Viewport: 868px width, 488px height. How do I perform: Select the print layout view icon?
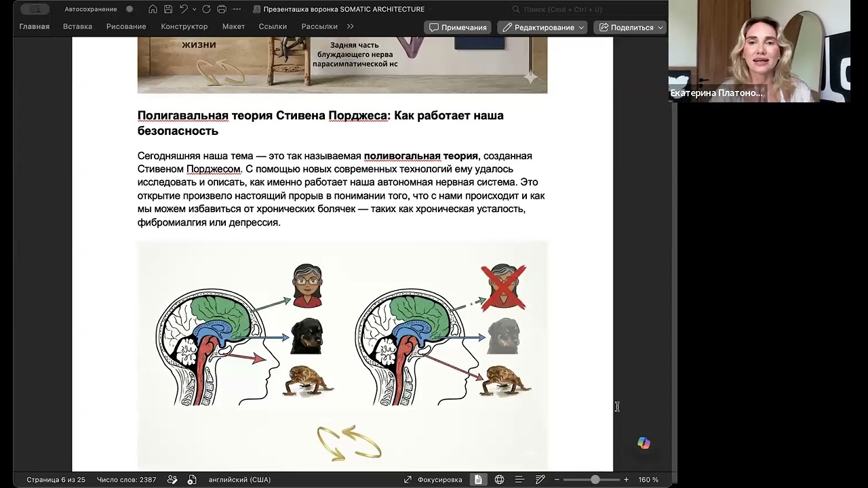tap(478, 479)
